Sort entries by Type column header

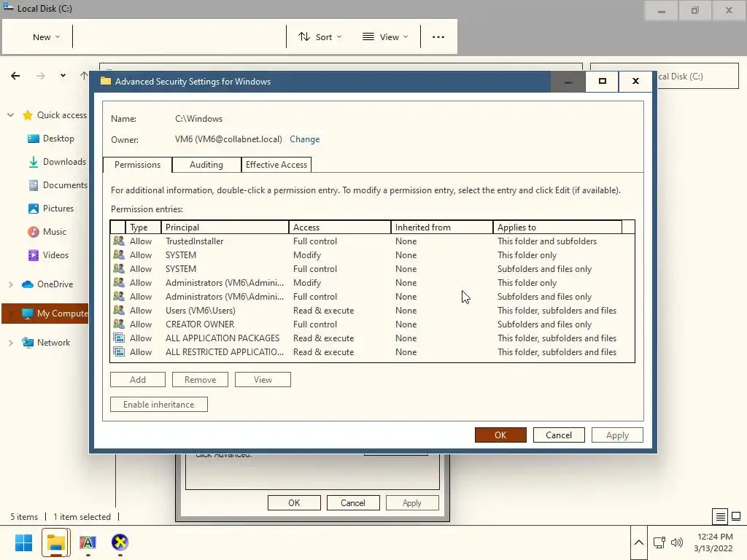(143, 227)
